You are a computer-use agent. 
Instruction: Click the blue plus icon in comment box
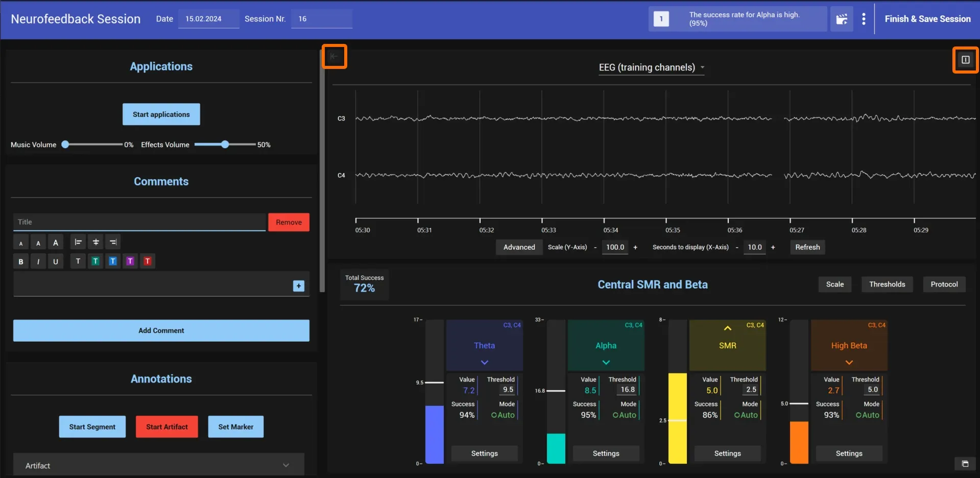[299, 286]
